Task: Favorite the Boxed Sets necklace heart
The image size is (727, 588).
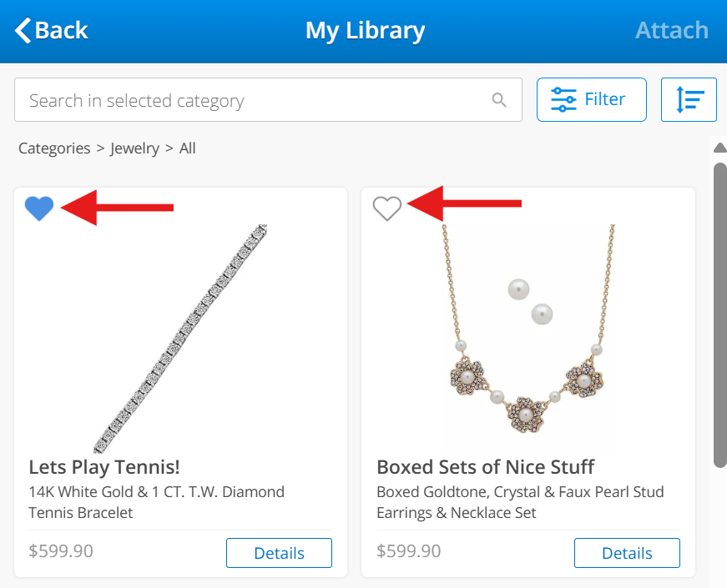Action: point(387,208)
